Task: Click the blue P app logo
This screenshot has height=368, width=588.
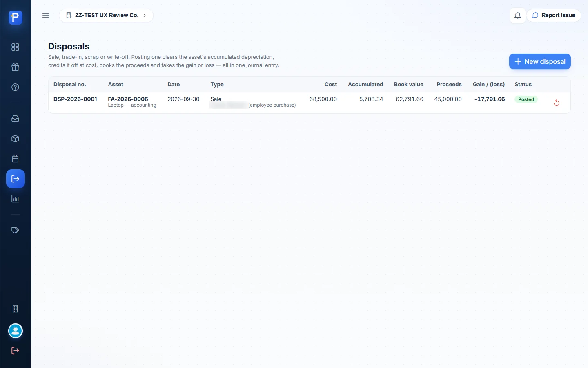Action: tap(16, 18)
